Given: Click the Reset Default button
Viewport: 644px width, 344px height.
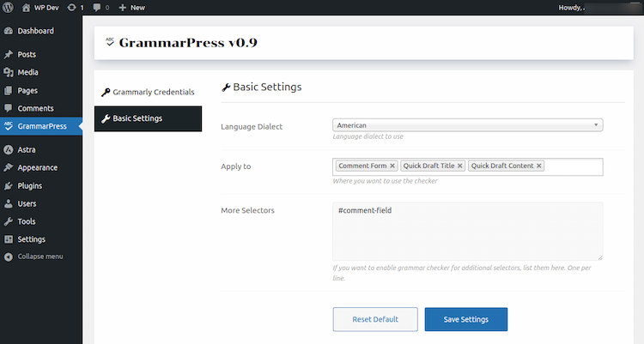Looking at the screenshot, I should point(375,319).
